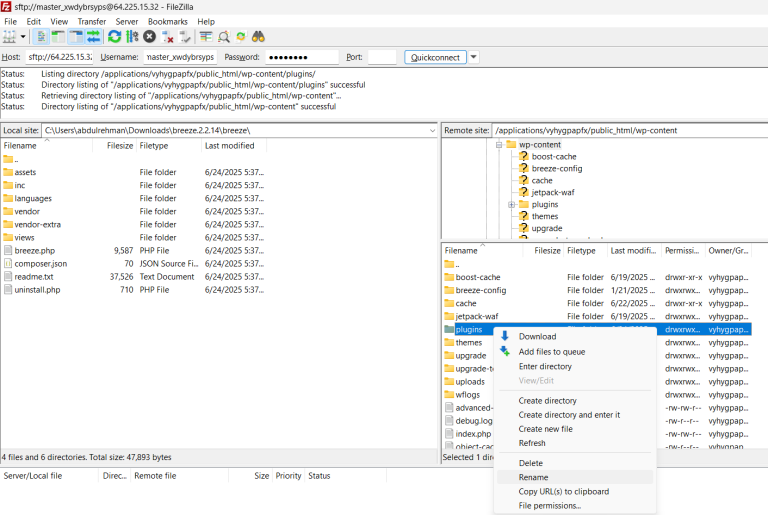This screenshot has width=768, height=515.
Task: Click the Password input field
Action: [x=302, y=57]
